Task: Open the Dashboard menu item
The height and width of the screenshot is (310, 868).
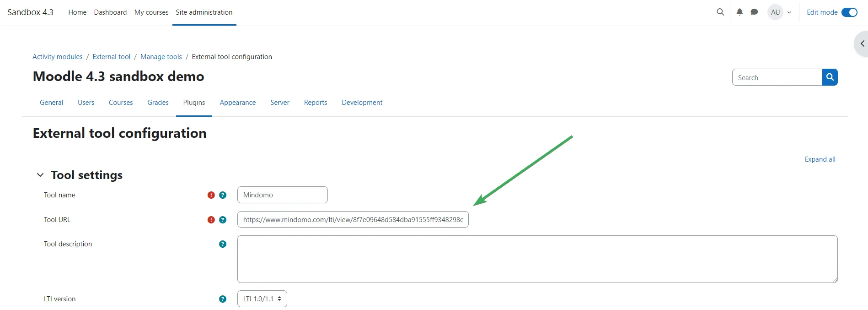Action: (110, 12)
